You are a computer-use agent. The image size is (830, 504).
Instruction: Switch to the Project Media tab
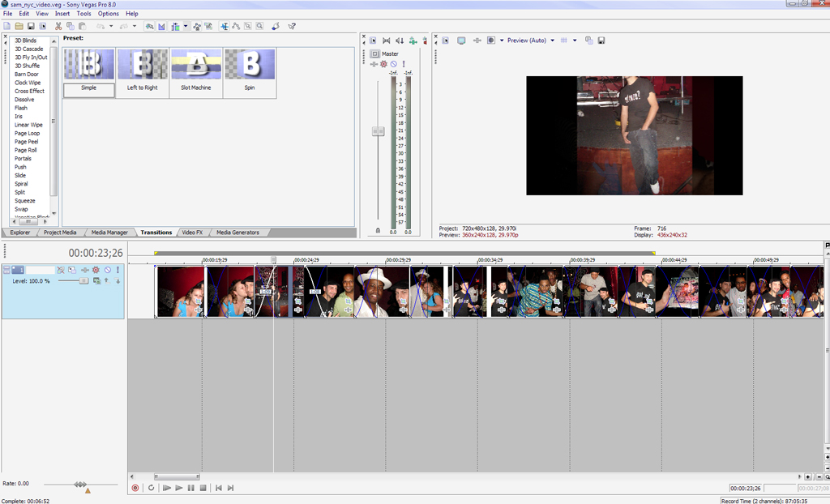(60, 233)
